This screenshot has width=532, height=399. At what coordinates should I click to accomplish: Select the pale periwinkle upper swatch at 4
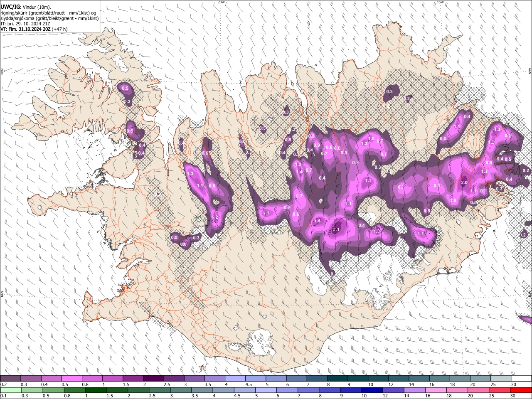pos(235,379)
